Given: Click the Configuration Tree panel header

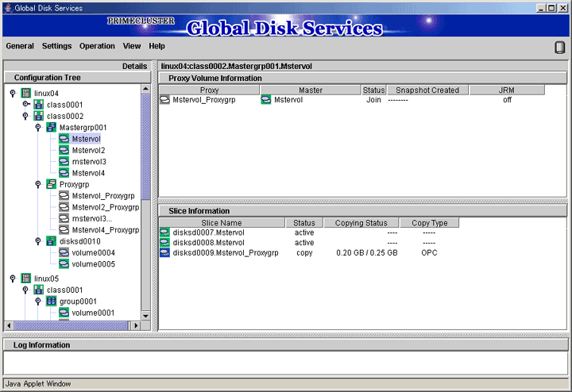Looking at the screenshot, I should click(x=77, y=78).
